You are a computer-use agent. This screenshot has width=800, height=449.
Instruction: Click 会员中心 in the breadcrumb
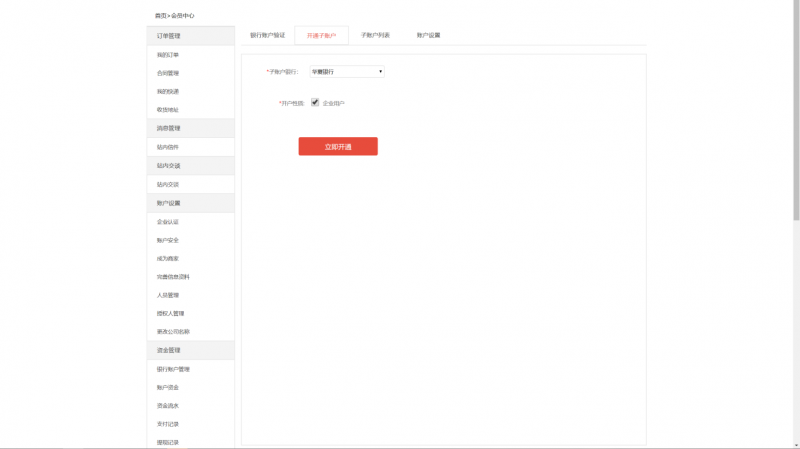183,16
